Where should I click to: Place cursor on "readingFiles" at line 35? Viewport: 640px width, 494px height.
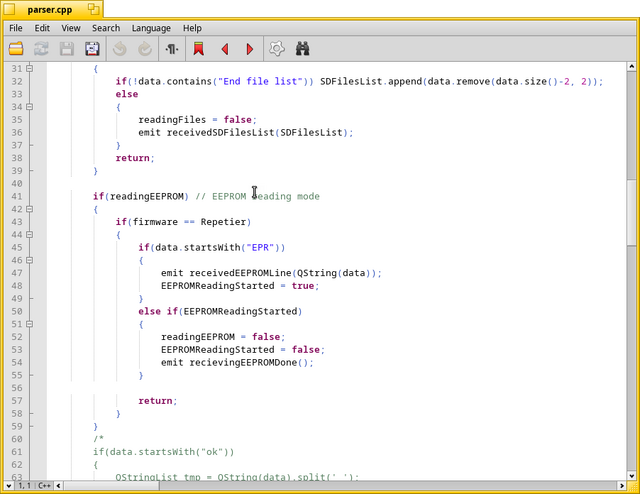(x=172, y=120)
